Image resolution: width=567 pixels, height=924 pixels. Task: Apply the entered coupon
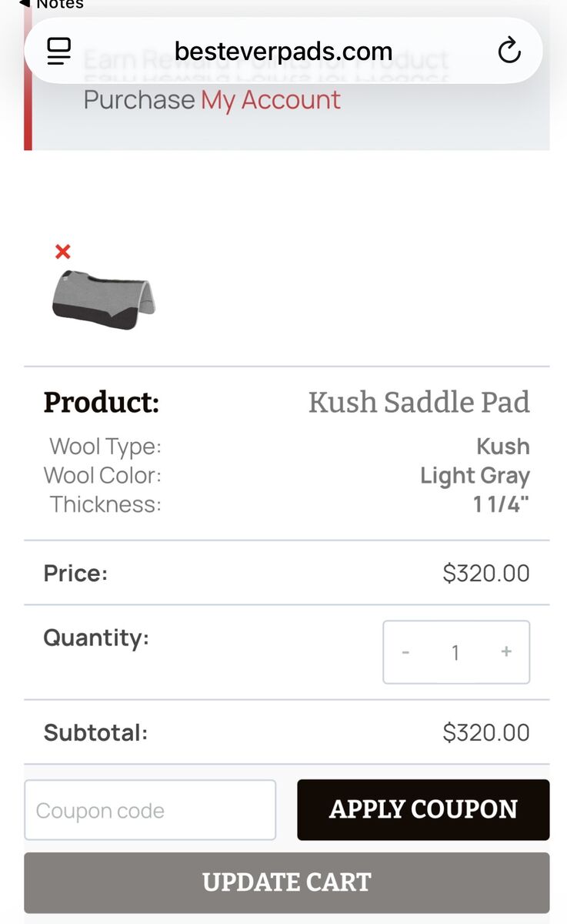click(x=423, y=810)
